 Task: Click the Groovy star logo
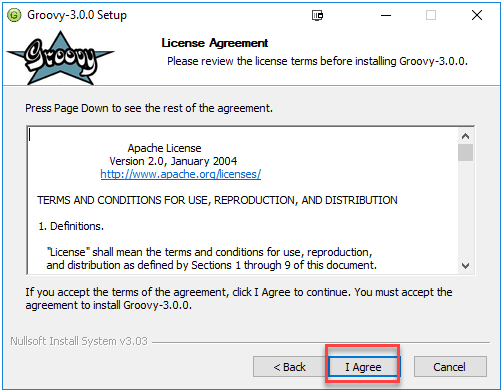pyautogui.click(x=61, y=58)
